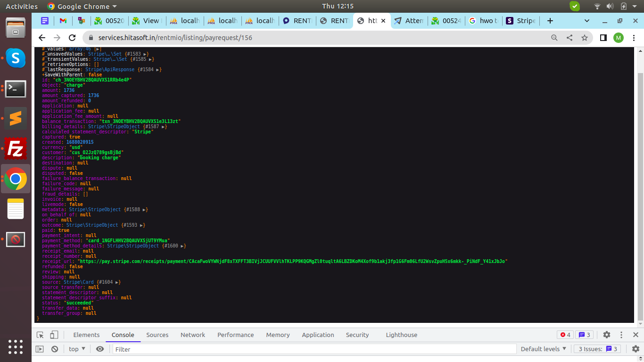Share this page via the share icon
This screenshot has height=362, width=644.
(x=570, y=38)
